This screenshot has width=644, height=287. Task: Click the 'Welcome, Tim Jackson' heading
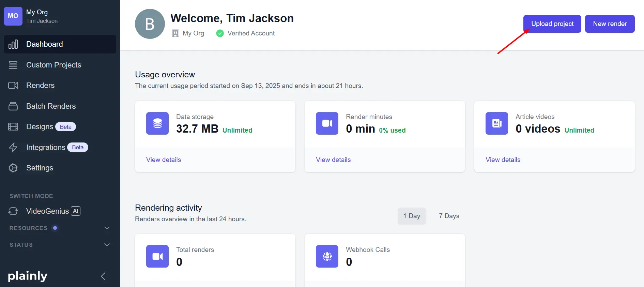pyautogui.click(x=232, y=18)
